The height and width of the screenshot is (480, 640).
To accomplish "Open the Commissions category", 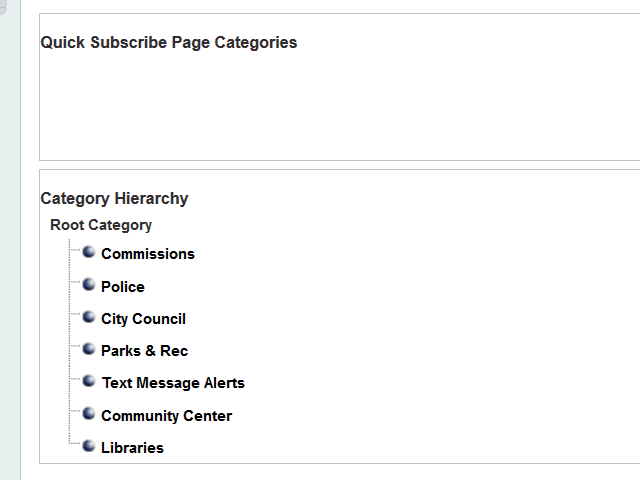I will point(148,254).
